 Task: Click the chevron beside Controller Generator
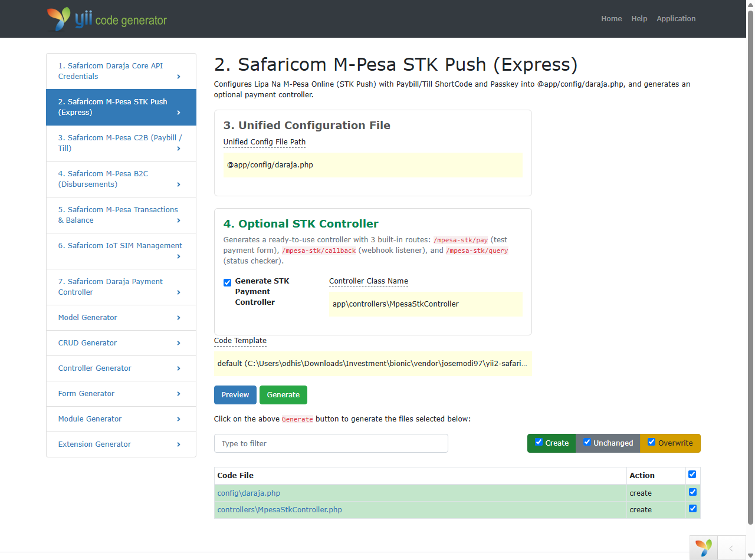tap(179, 368)
